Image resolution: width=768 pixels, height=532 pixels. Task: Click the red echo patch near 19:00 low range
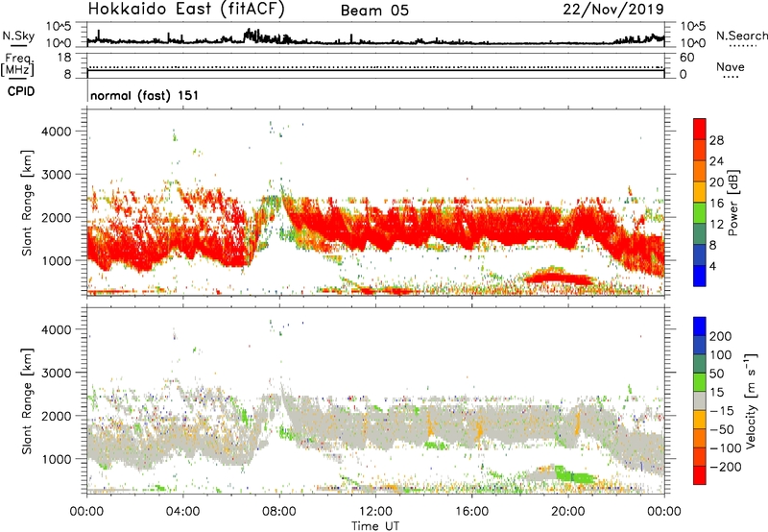tap(559, 278)
